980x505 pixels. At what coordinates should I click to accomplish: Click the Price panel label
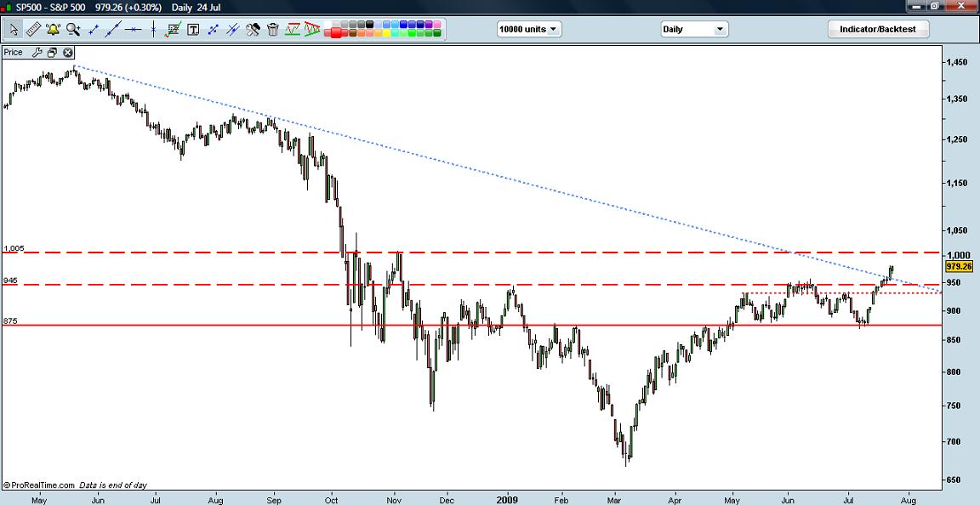tap(13, 53)
